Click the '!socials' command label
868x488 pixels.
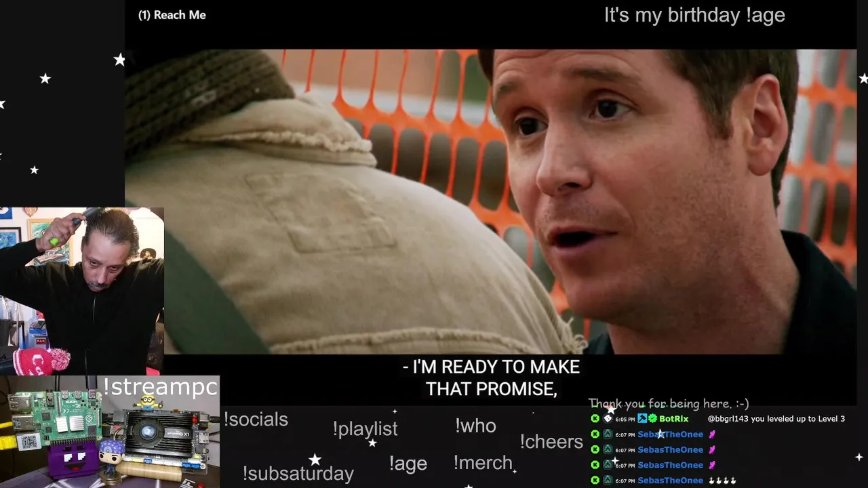point(256,420)
